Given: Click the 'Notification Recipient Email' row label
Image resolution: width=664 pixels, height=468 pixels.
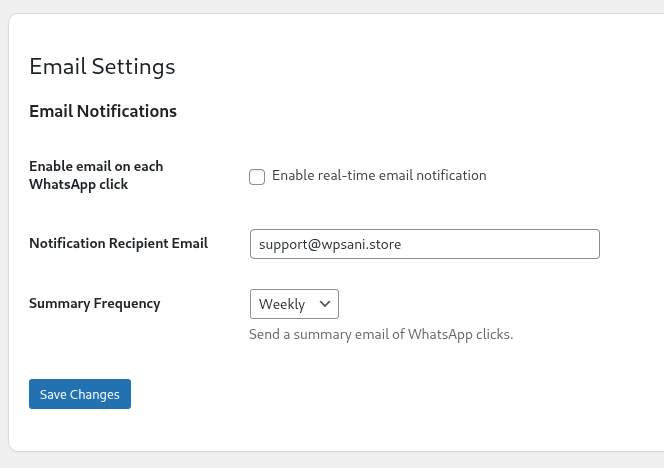Looking at the screenshot, I should click(x=118, y=243).
